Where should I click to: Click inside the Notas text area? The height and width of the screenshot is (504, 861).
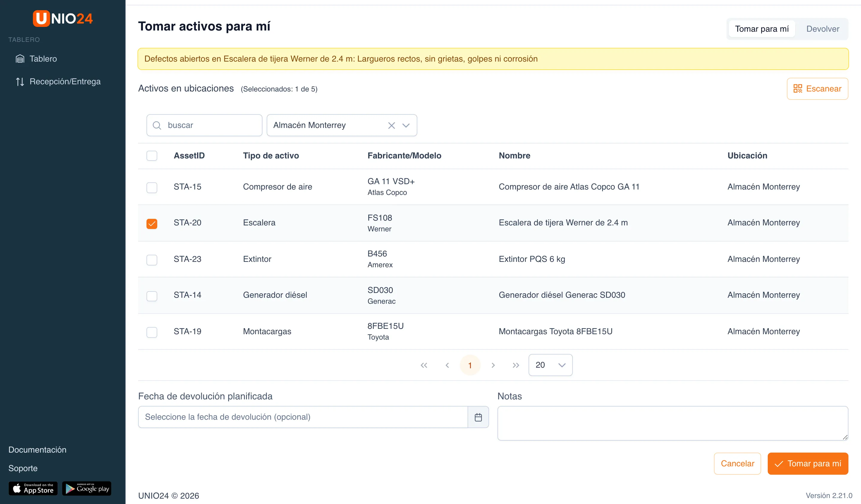coord(673,423)
